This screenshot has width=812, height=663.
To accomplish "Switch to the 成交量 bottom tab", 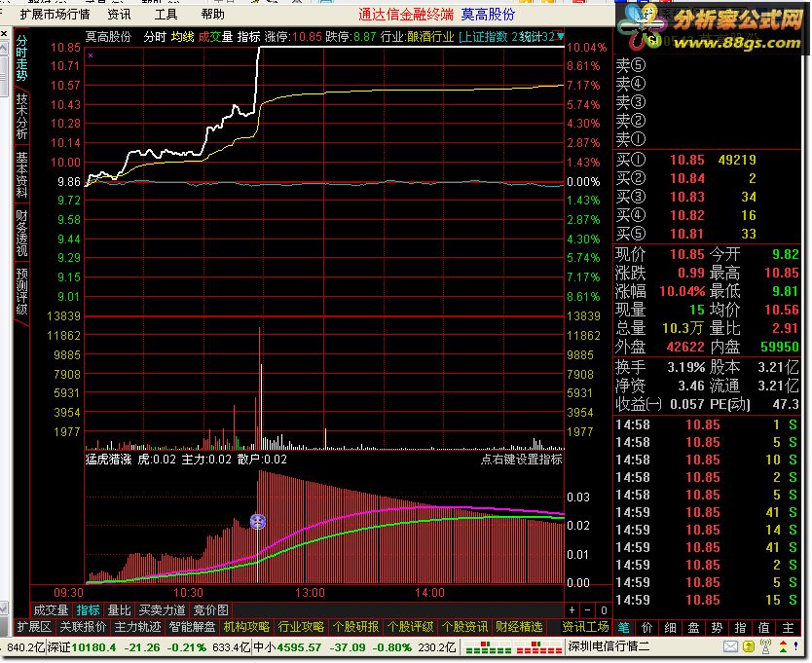I will click(x=51, y=610).
